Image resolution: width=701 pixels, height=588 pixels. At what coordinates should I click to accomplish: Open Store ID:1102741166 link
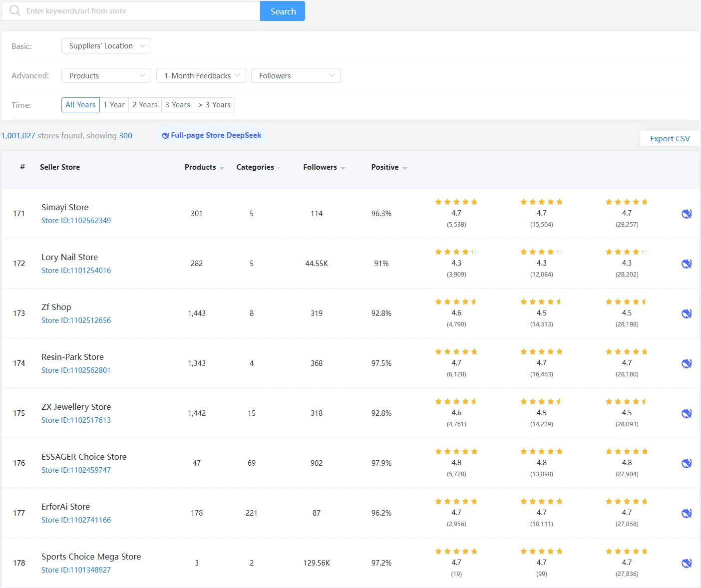point(76,520)
